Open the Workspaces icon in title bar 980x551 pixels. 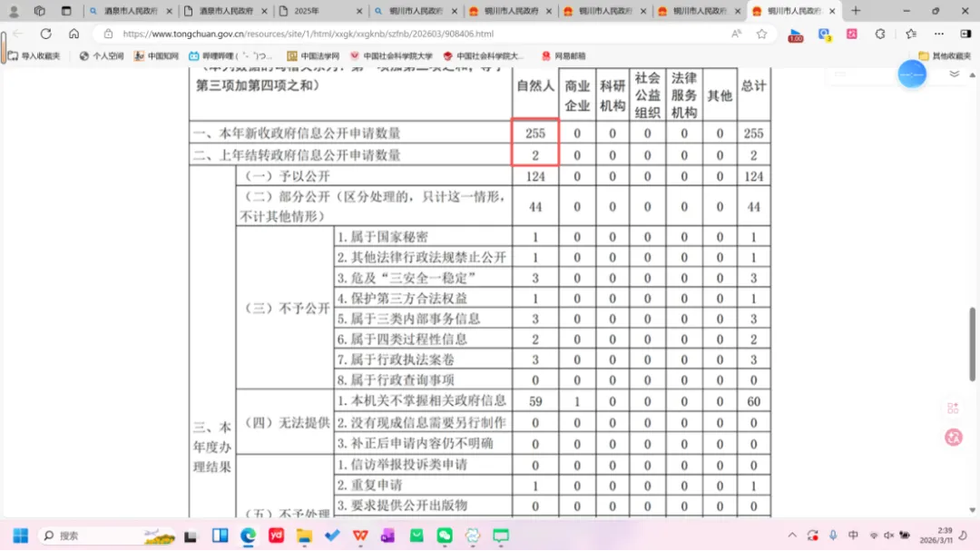pos(39,11)
